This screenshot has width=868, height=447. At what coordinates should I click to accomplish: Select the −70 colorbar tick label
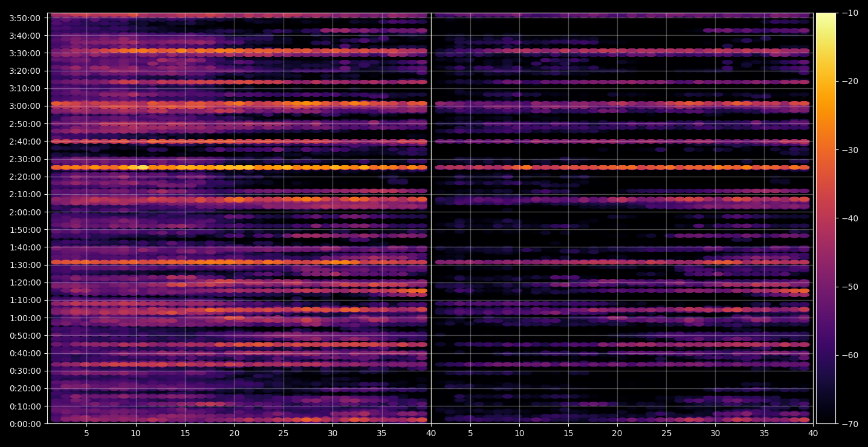(850, 424)
